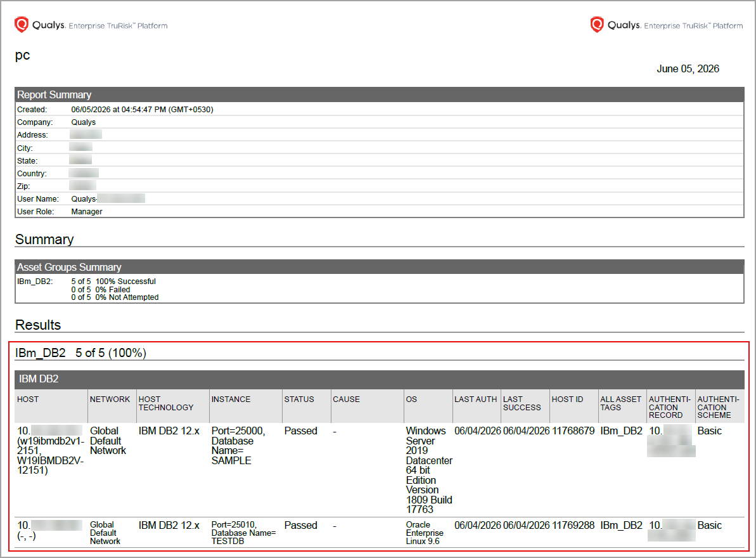The height and width of the screenshot is (558, 756).
Task: Click Windows Server 2019 OS cell
Action: (x=429, y=470)
